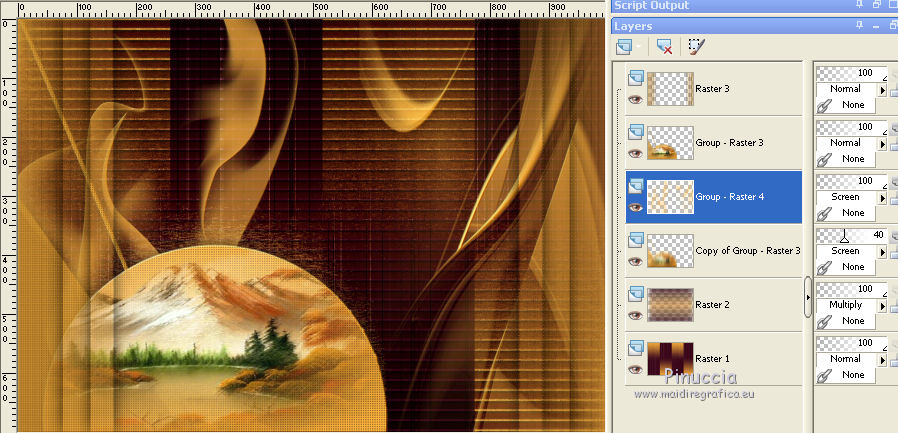The height and width of the screenshot is (433, 898).
Task: Click the New Raster Layer icon
Action: [x=623, y=46]
